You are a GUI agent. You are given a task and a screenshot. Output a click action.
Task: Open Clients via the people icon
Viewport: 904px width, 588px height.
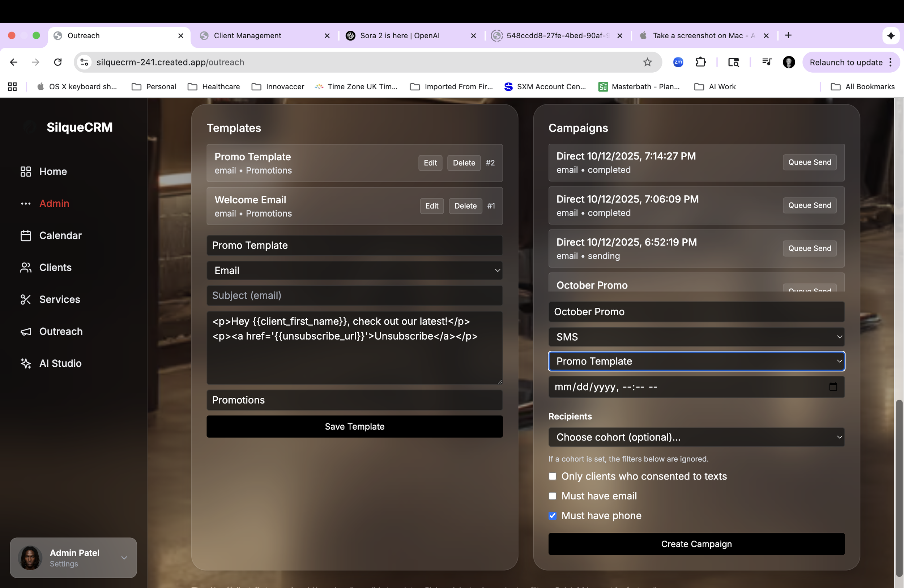tap(25, 267)
